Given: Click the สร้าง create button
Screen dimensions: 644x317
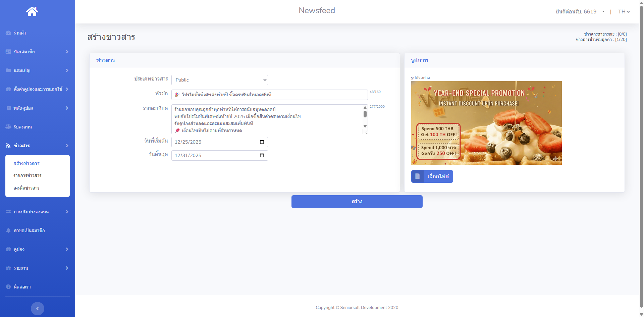Looking at the screenshot, I should 357,202.
